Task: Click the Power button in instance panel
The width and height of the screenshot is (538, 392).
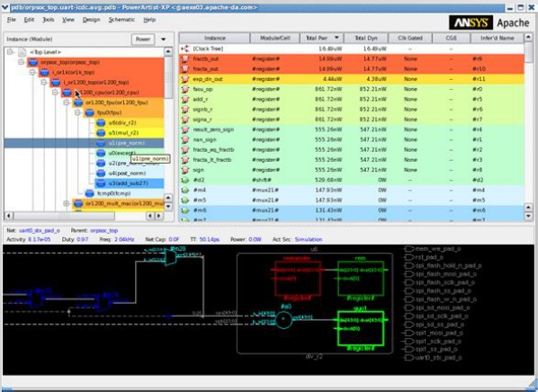Action: point(143,39)
